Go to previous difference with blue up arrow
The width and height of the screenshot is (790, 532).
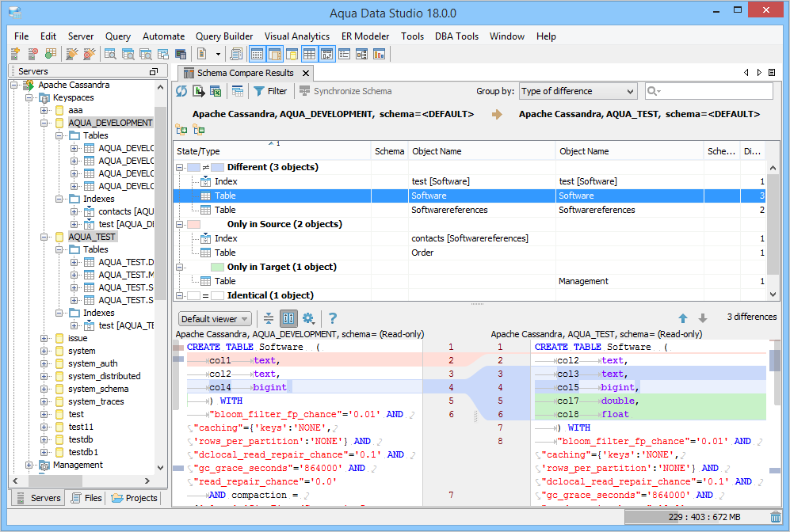coord(683,318)
